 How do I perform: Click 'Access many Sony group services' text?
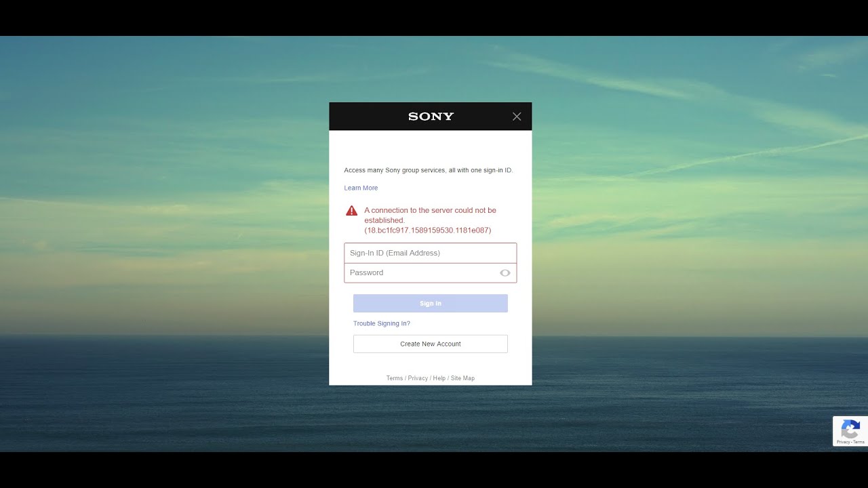[x=429, y=170]
